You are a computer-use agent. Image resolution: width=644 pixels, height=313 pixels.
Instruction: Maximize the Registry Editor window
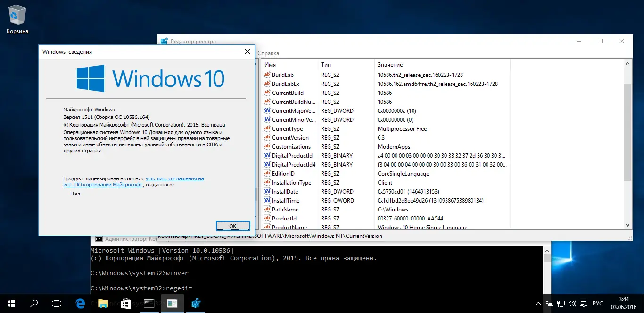point(600,41)
